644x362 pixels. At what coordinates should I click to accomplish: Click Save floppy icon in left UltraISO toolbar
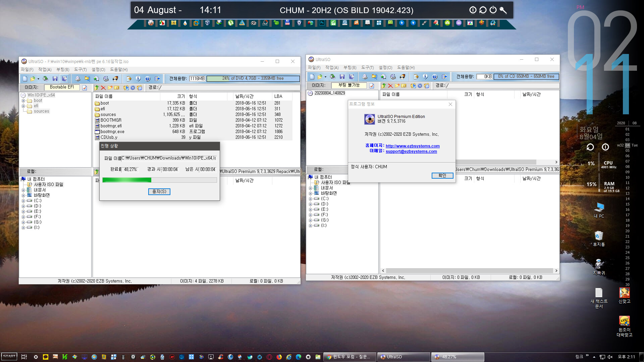[55, 79]
